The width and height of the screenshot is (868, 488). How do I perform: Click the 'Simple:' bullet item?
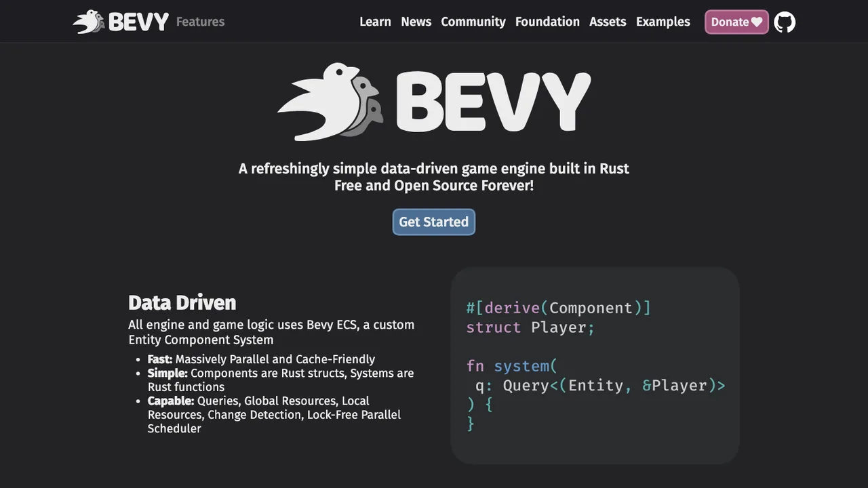tap(281, 380)
